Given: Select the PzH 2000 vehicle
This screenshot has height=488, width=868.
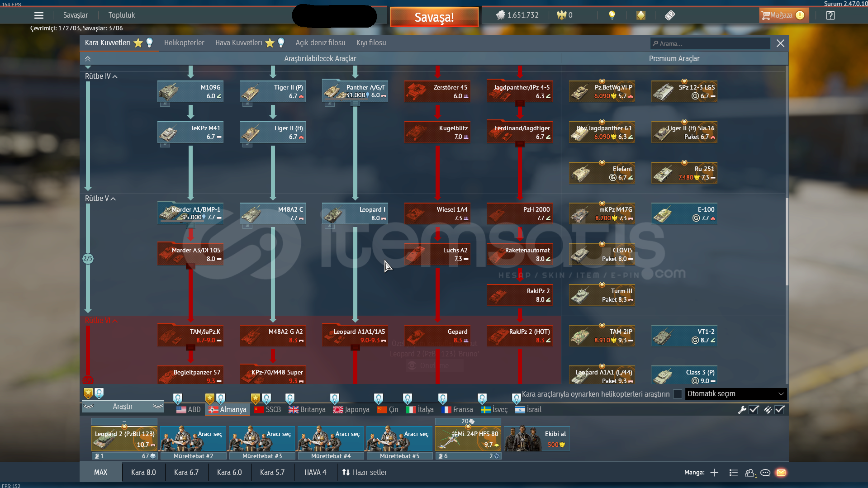Looking at the screenshot, I should click(x=520, y=213).
